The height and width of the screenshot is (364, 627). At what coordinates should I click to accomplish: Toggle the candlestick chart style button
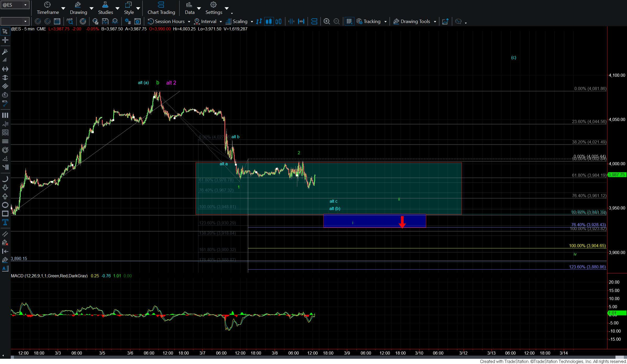pyautogui.click(x=268, y=21)
